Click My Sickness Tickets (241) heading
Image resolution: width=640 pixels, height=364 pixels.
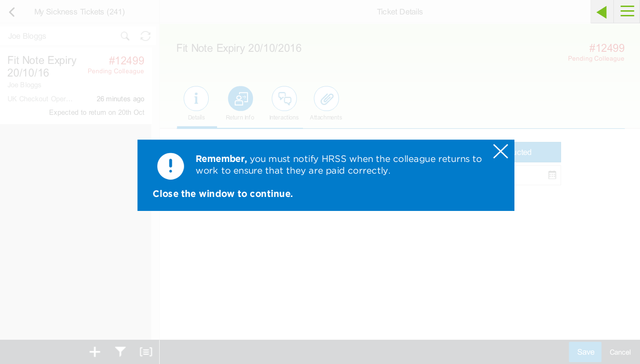tap(79, 12)
